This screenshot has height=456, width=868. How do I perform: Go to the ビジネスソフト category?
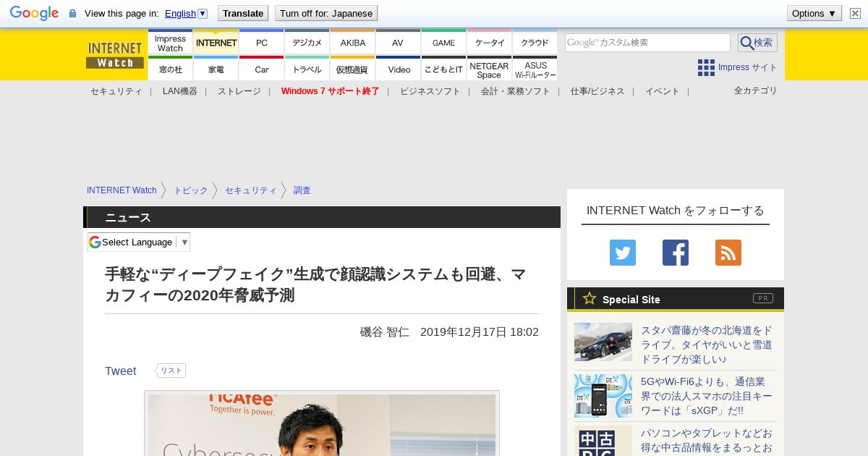[430, 91]
